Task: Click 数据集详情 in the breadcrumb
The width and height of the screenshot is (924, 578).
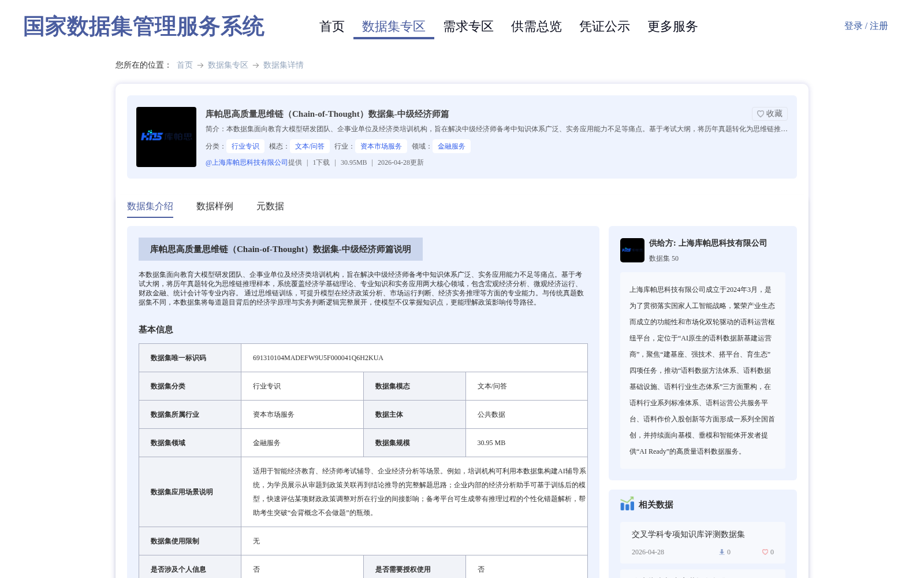Action: pyautogui.click(x=284, y=65)
